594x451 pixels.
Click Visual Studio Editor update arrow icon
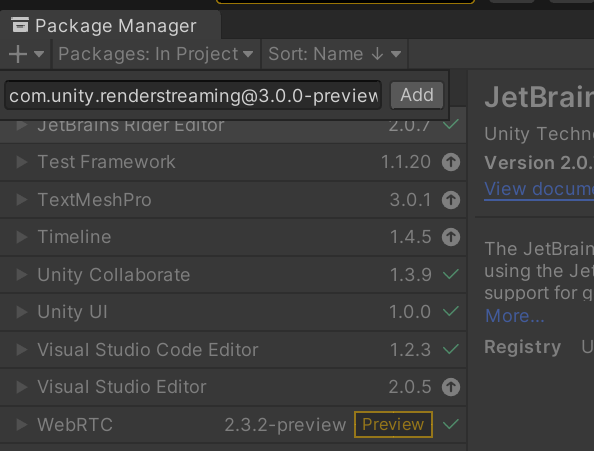pyautogui.click(x=451, y=387)
